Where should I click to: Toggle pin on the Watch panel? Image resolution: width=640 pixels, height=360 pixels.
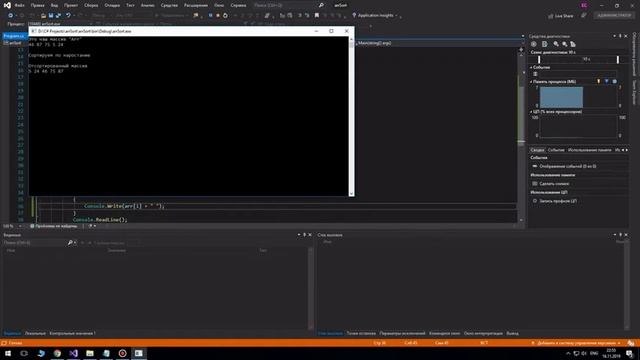[x=304, y=235]
